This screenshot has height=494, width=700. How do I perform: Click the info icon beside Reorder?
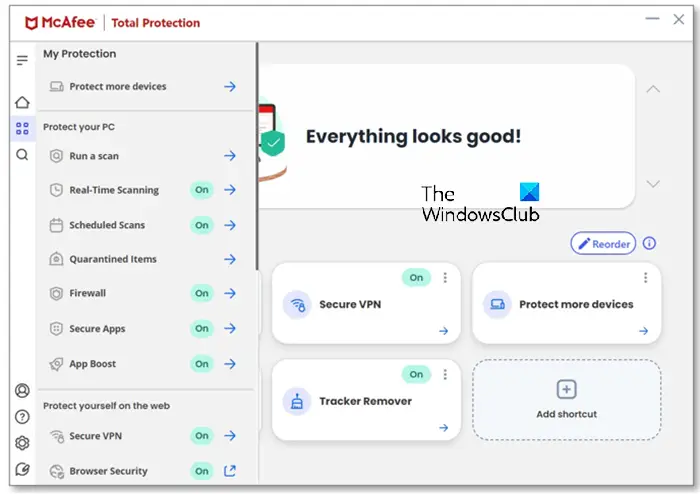649,243
